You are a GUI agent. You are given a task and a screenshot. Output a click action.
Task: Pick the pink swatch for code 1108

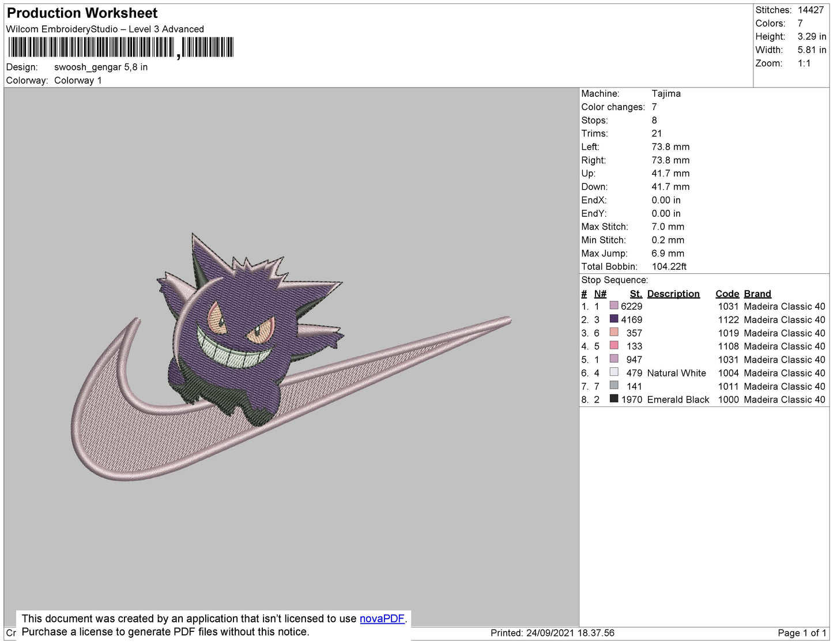(614, 346)
